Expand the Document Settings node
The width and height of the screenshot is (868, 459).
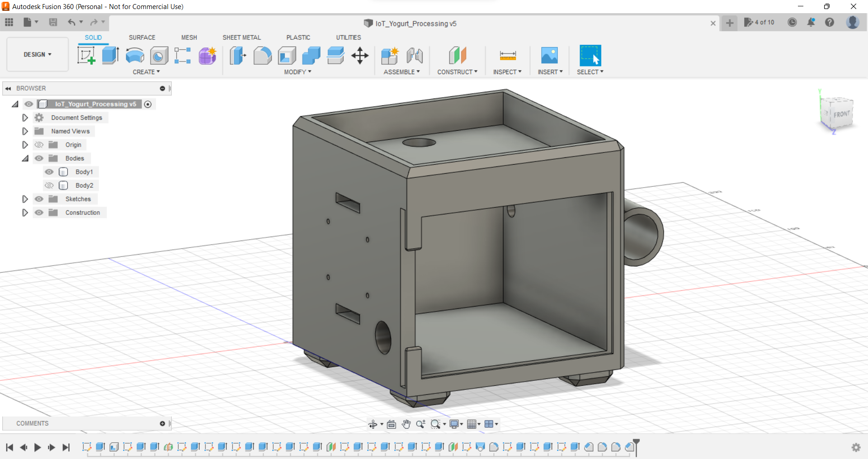click(25, 118)
